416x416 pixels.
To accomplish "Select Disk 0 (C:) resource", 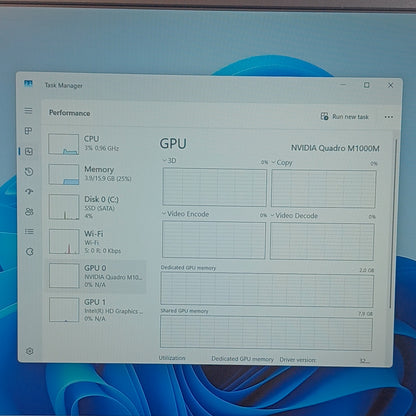I will pyautogui.click(x=96, y=207).
